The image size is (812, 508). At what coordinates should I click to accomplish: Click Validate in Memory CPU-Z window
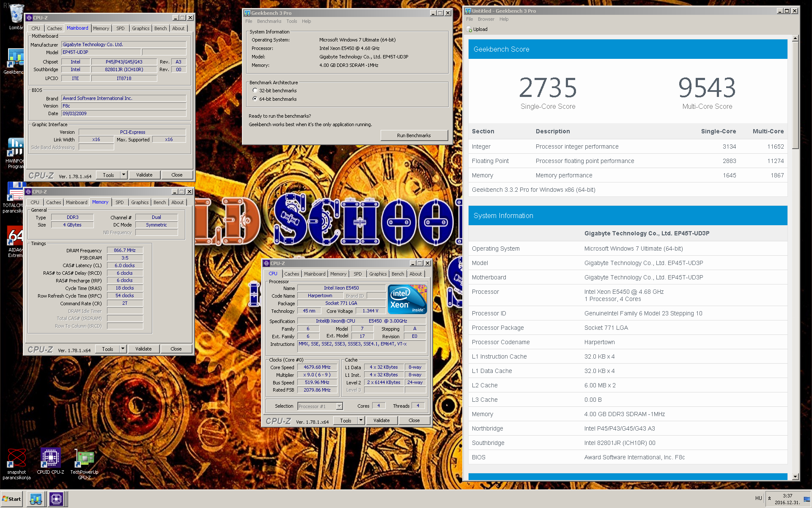click(x=143, y=349)
